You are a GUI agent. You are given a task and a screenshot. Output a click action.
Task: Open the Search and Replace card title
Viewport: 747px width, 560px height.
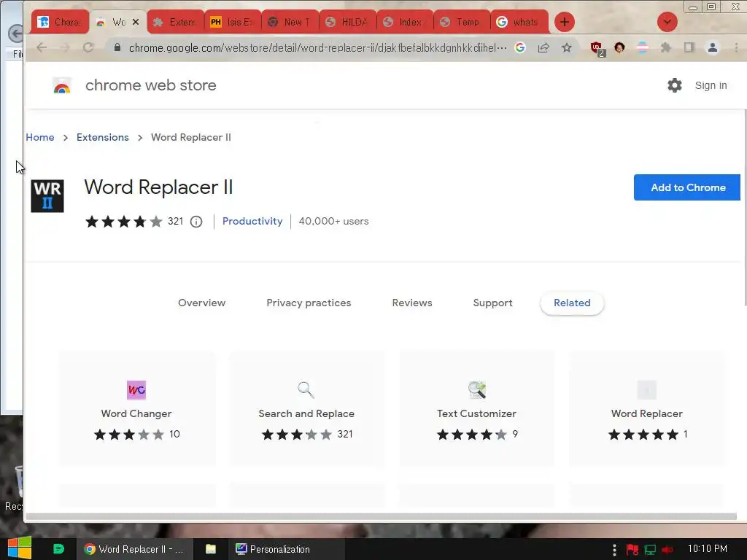tap(306, 414)
